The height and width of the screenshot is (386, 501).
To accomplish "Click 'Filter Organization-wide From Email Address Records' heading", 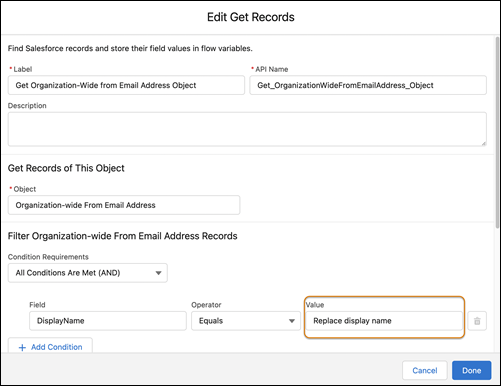I will coord(122,236).
